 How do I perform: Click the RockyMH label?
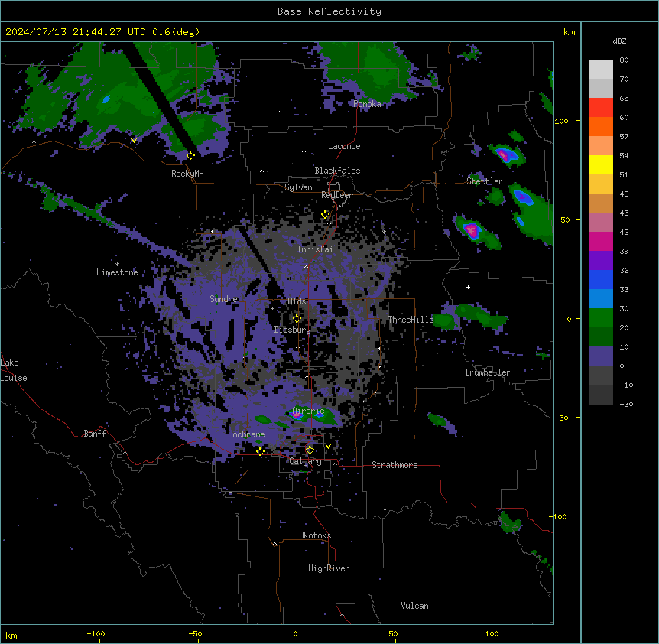(187, 174)
